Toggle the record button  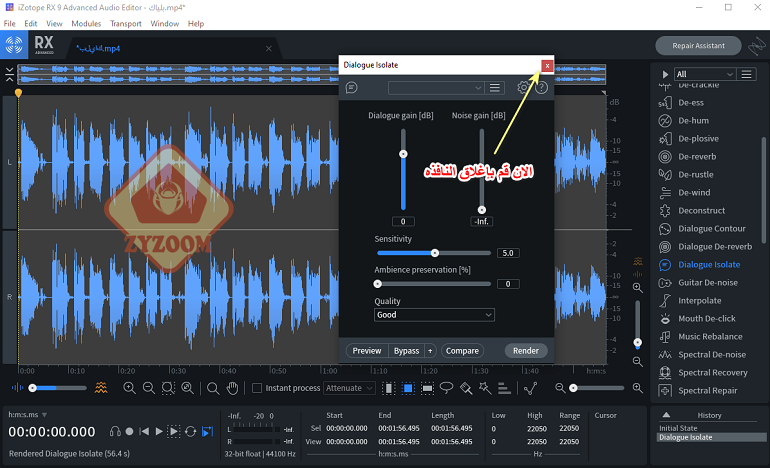coord(129,431)
